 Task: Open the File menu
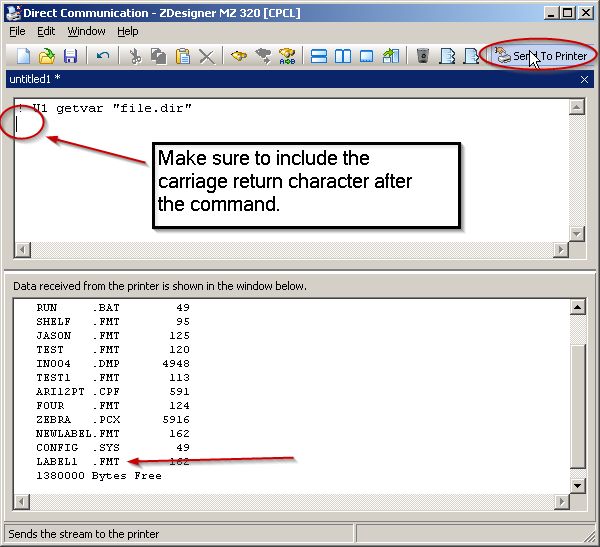[18, 31]
